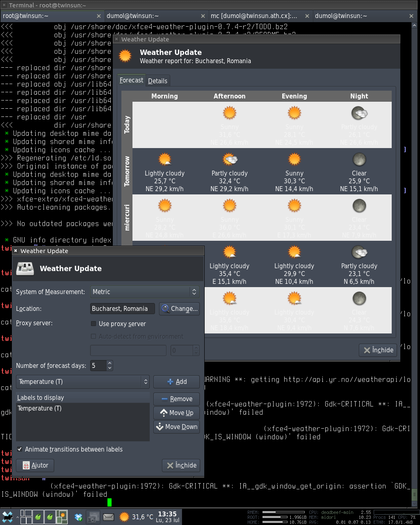
Task: Click the terminal's vertical scrollbar
Action: click(415, 262)
